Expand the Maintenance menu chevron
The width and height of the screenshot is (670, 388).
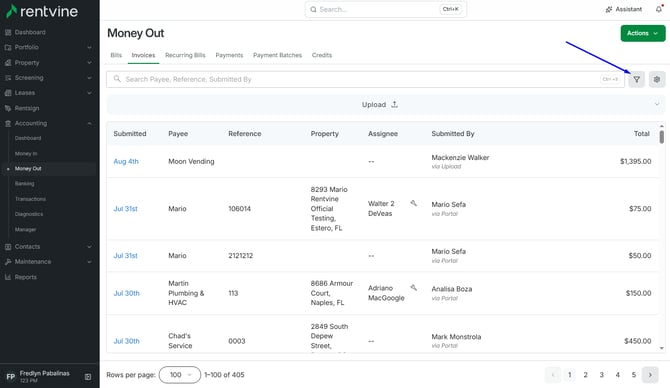tap(89, 262)
